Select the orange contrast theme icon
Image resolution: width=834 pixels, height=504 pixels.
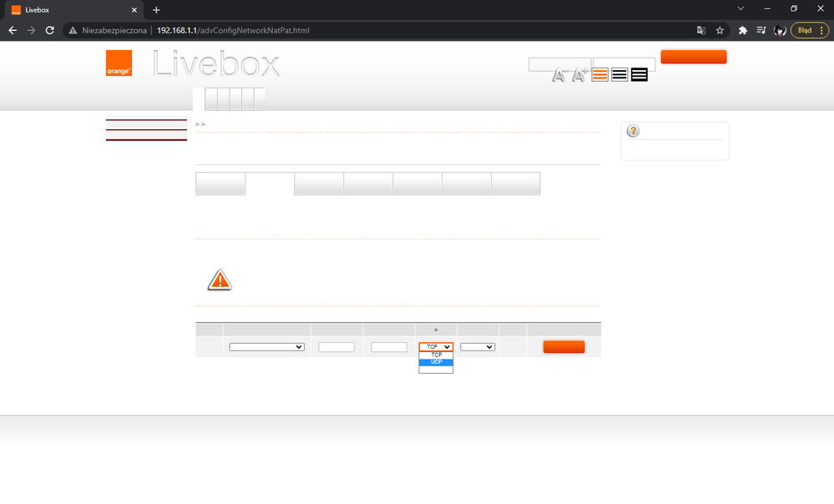click(x=600, y=74)
